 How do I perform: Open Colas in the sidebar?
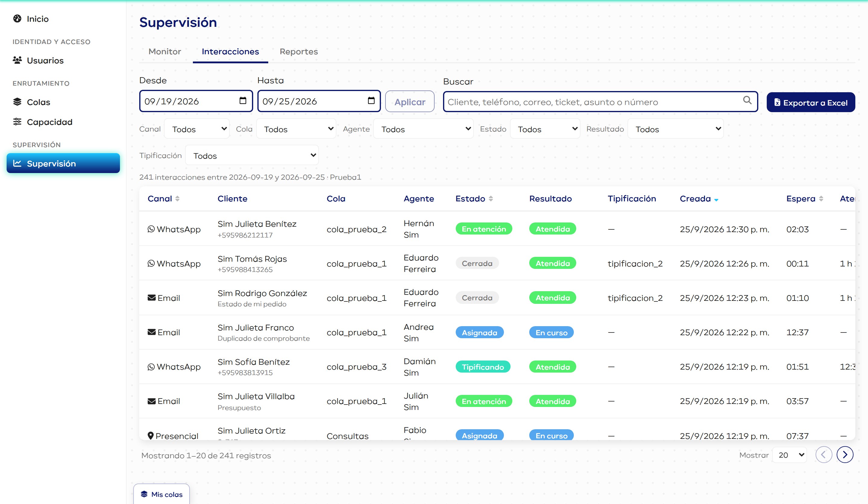63,102
